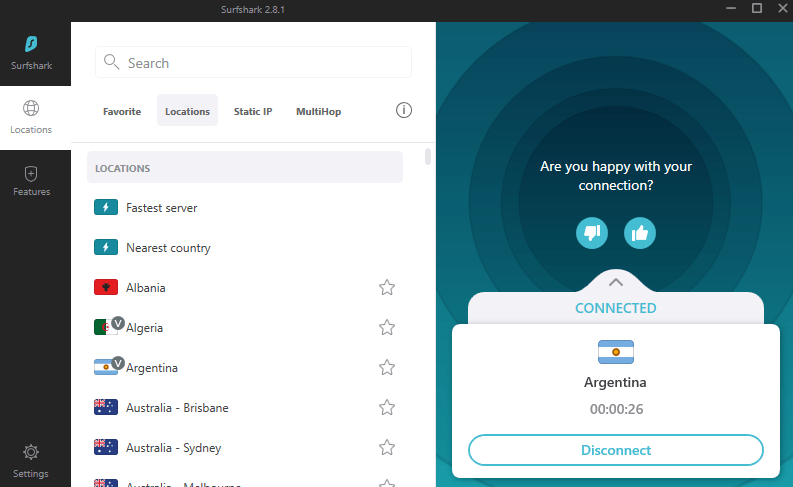Maximize the Surfshark window
Image resolution: width=793 pixels, height=487 pixels.
[x=757, y=8]
